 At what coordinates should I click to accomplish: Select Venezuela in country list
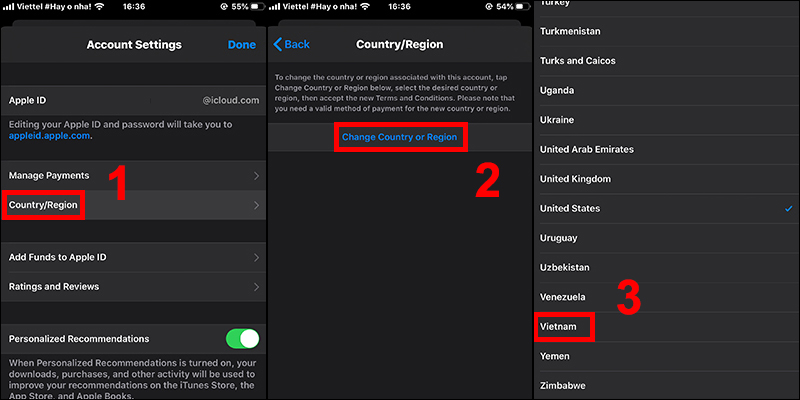pyautogui.click(x=666, y=297)
